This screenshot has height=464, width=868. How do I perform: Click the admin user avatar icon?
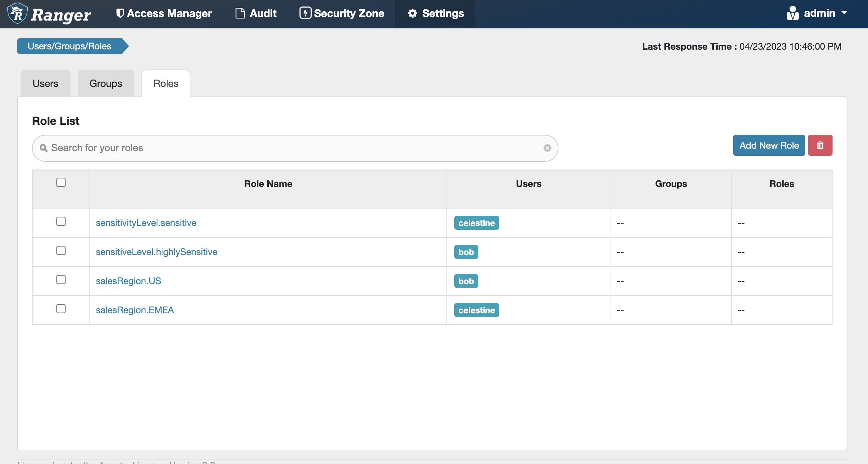coord(792,13)
